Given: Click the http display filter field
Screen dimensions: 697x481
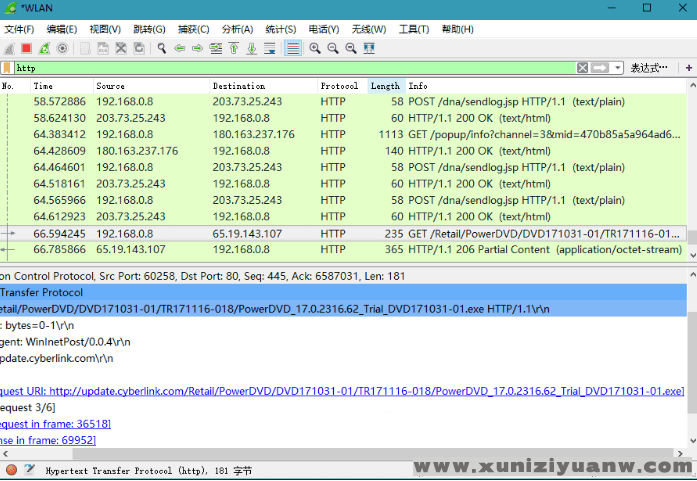Looking at the screenshot, I should pos(290,68).
